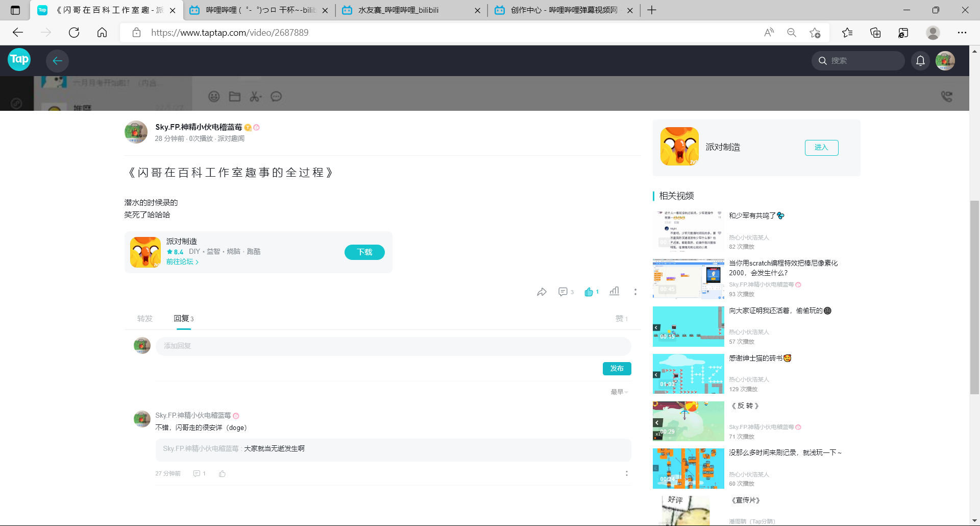Click the share arrow icon under the post
Screen dimensions: 980x526
pyautogui.click(x=542, y=292)
